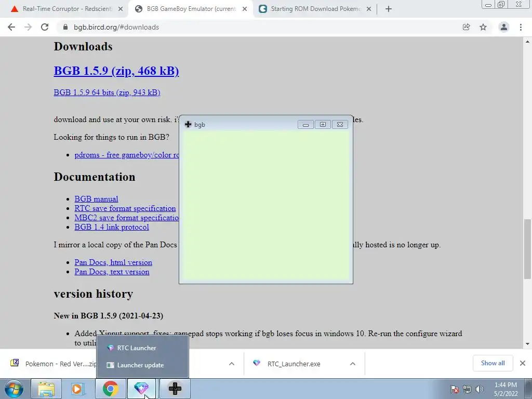Open the pdroms free gameboy roms link
Screen dimensions: 532x399
(127, 155)
